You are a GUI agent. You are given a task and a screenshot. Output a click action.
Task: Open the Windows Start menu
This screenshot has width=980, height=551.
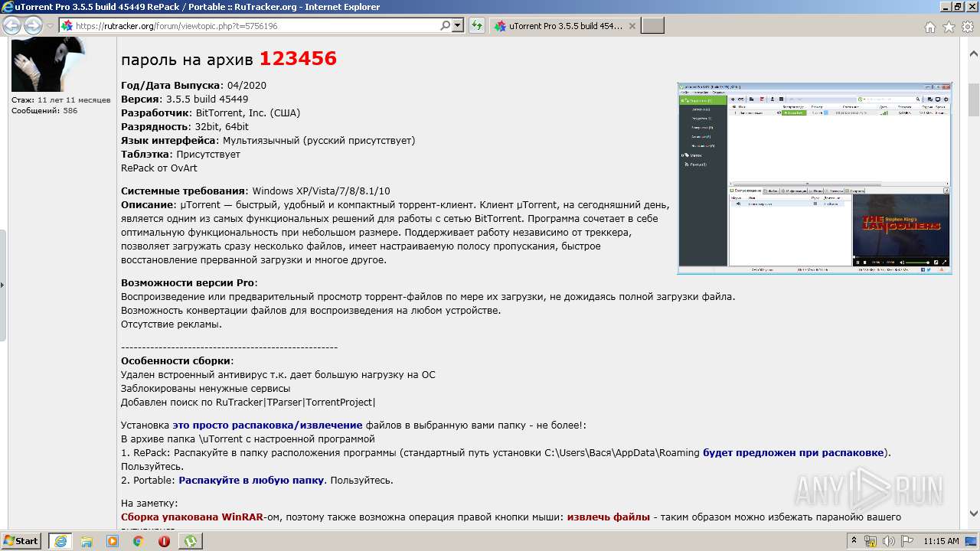tap(21, 540)
